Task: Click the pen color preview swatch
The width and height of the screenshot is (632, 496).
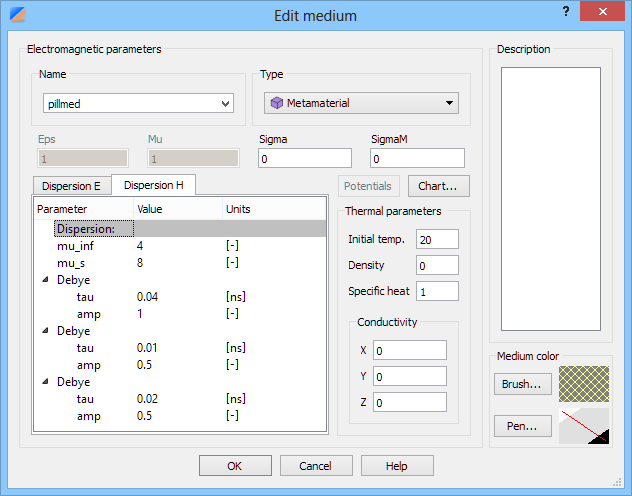Action: [x=584, y=426]
